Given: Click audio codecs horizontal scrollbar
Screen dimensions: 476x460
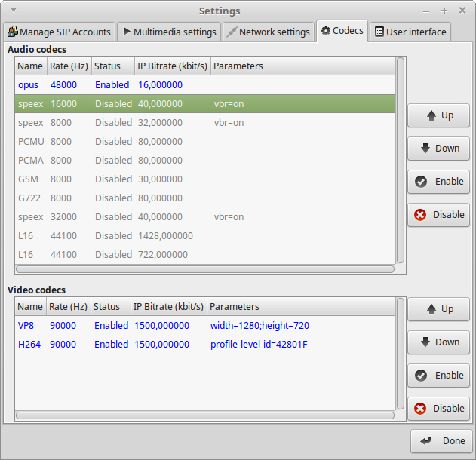Looking at the screenshot, I should [x=204, y=268].
